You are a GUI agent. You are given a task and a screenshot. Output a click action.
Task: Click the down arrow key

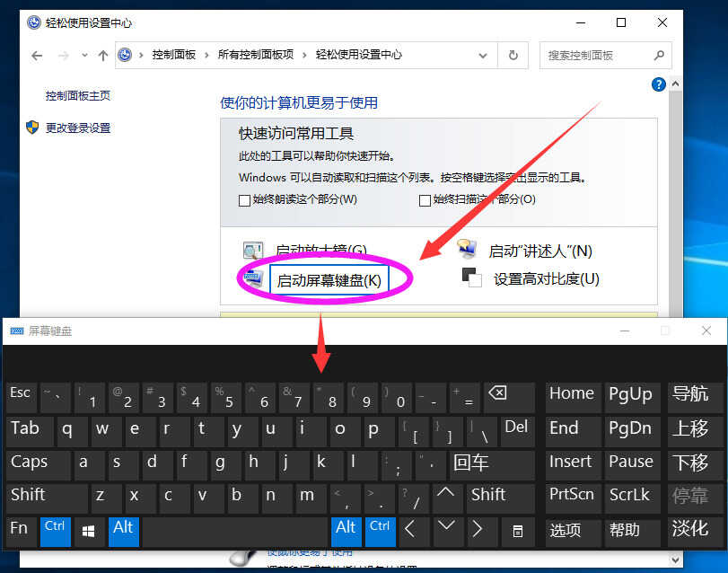click(448, 533)
